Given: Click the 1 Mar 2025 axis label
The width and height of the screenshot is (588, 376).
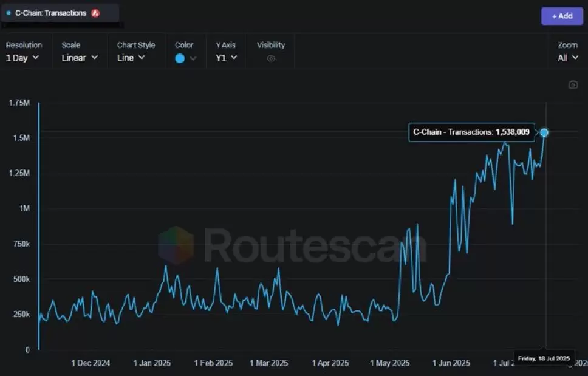Looking at the screenshot, I should [269, 363].
